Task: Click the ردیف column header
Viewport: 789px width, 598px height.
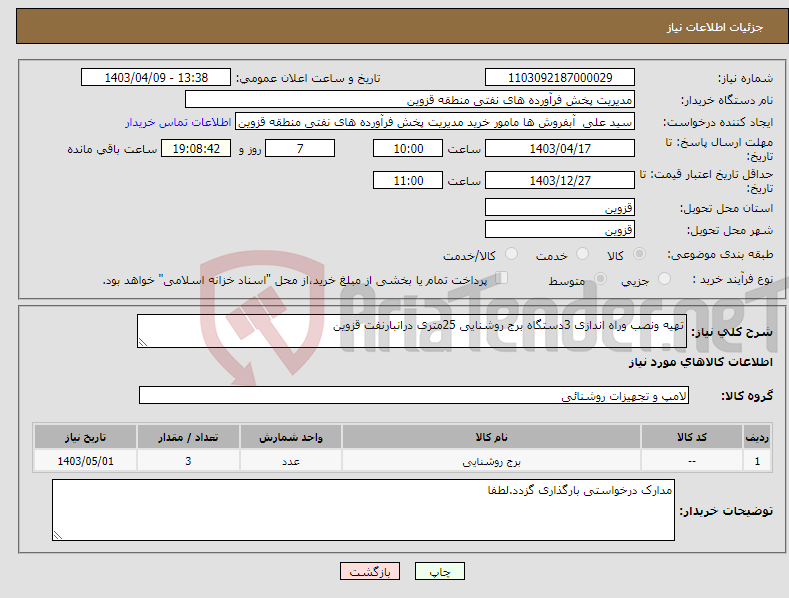Action: [x=757, y=437]
